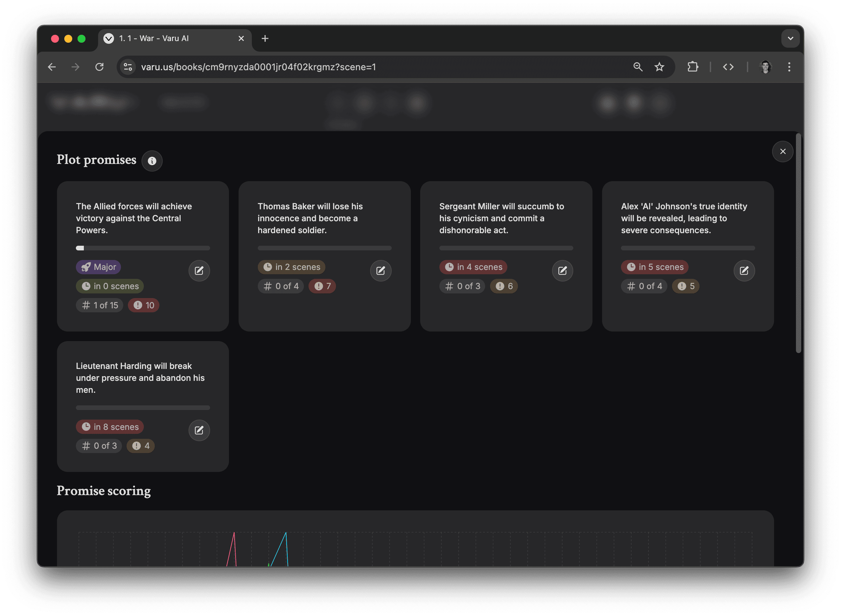Edit the Allied forces victory promise
The height and width of the screenshot is (616, 841).
(x=199, y=271)
